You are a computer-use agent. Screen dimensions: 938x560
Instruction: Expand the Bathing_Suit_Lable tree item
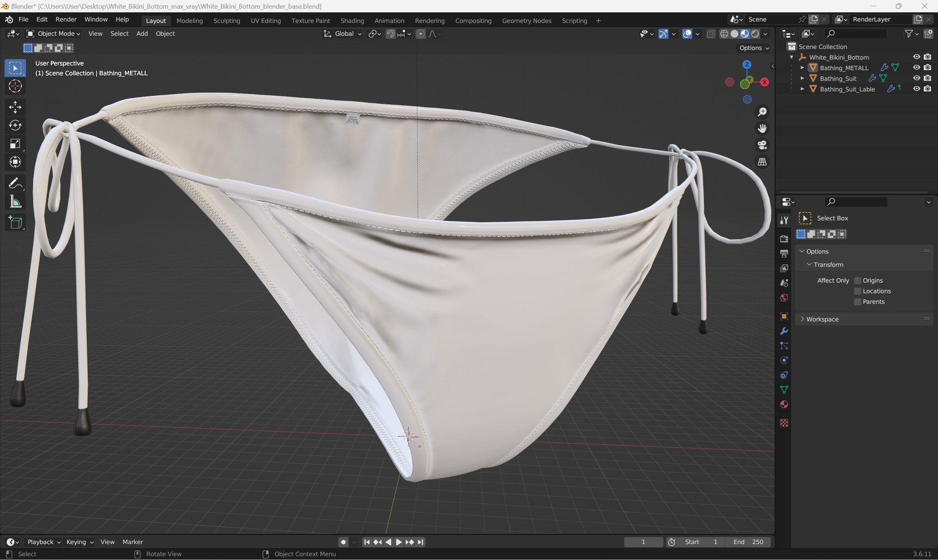point(802,89)
